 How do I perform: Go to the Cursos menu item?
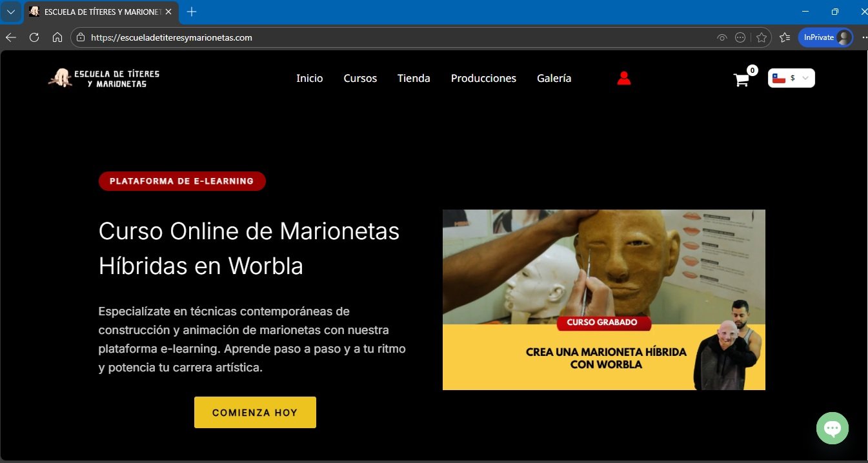tap(360, 78)
